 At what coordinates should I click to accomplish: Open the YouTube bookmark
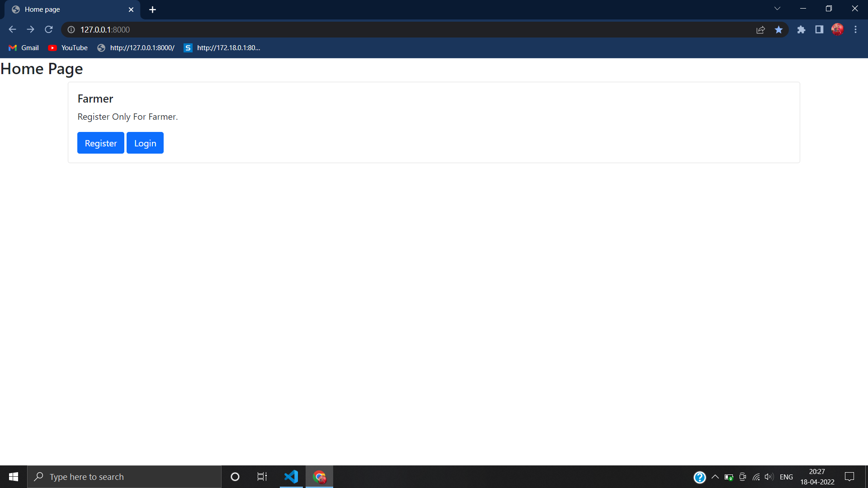[68, 48]
